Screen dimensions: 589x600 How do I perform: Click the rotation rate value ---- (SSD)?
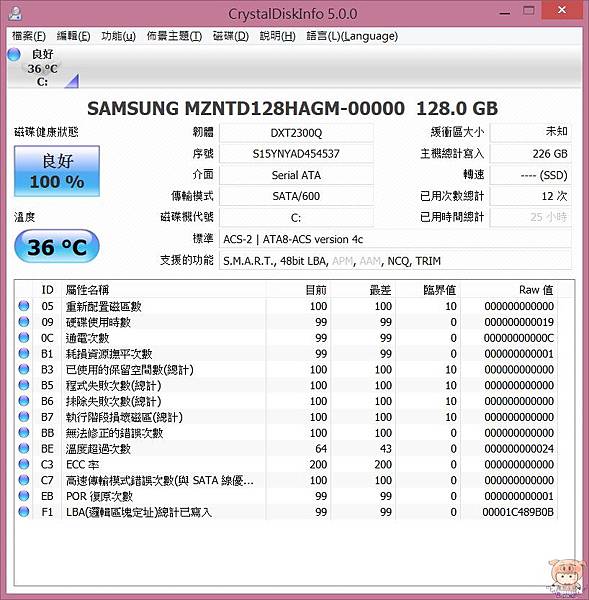pyautogui.click(x=531, y=175)
